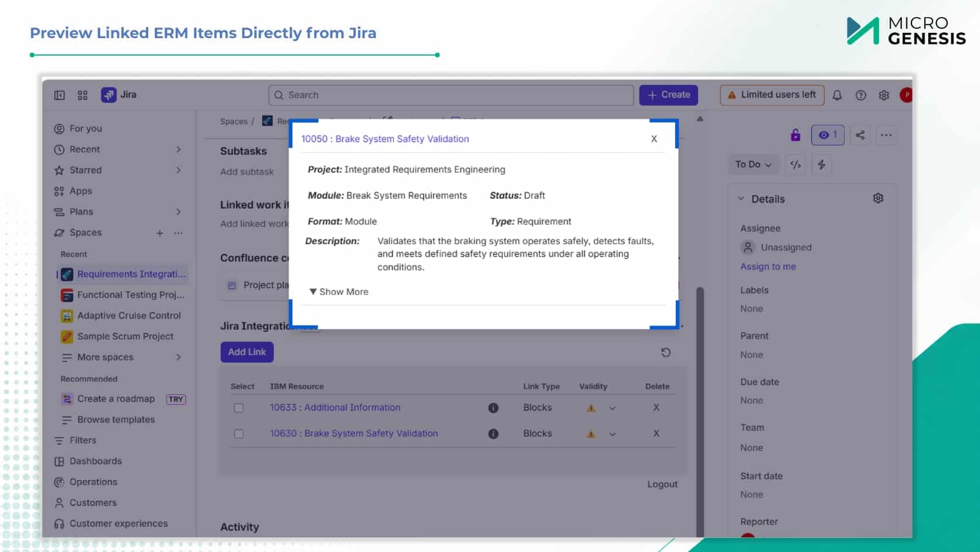Screen dimensions: 980x552
Task: Click the Add Link button
Action: click(247, 352)
